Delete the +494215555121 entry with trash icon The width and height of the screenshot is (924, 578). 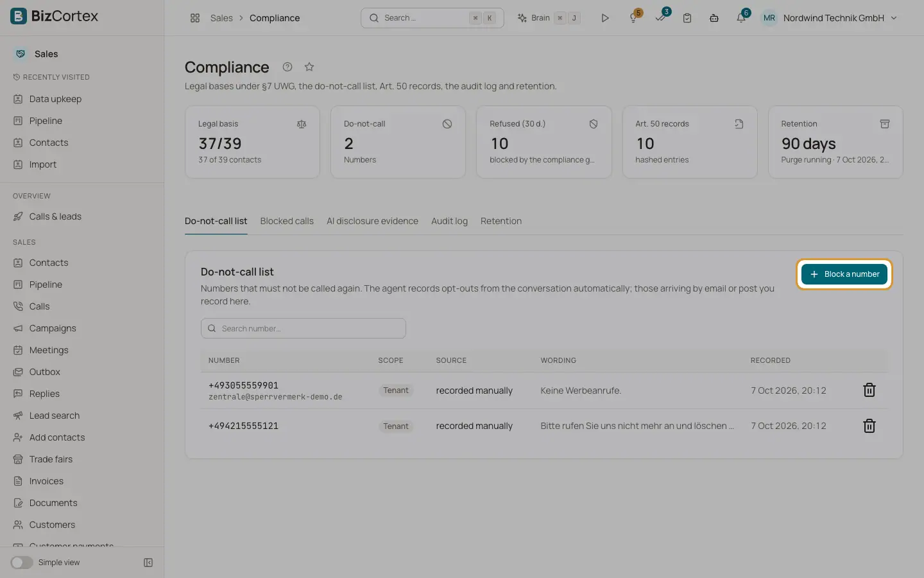(869, 426)
